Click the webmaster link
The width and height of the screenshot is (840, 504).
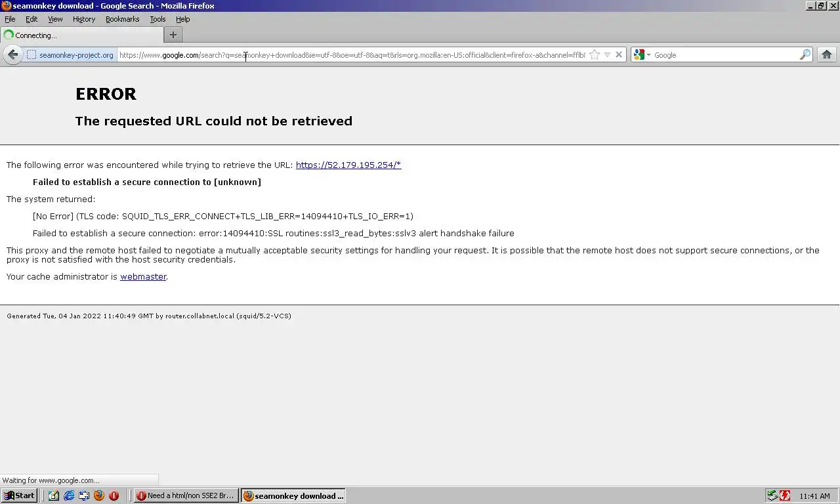(143, 276)
